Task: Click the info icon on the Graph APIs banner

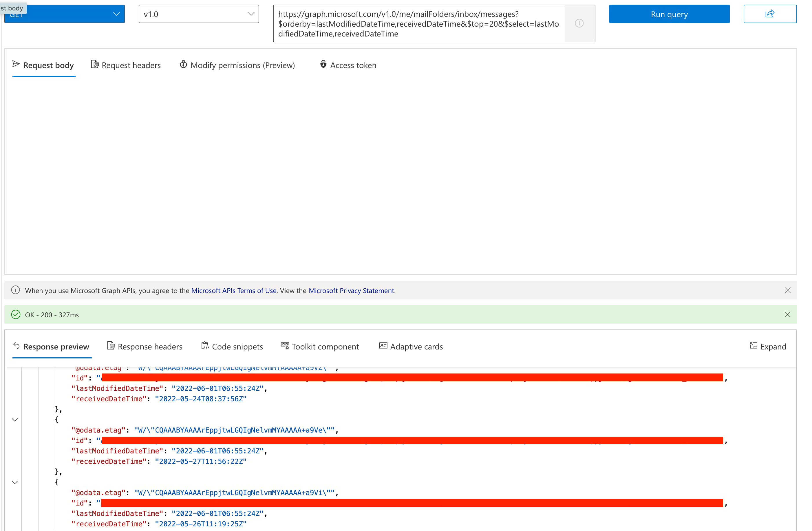Action: [15, 290]
